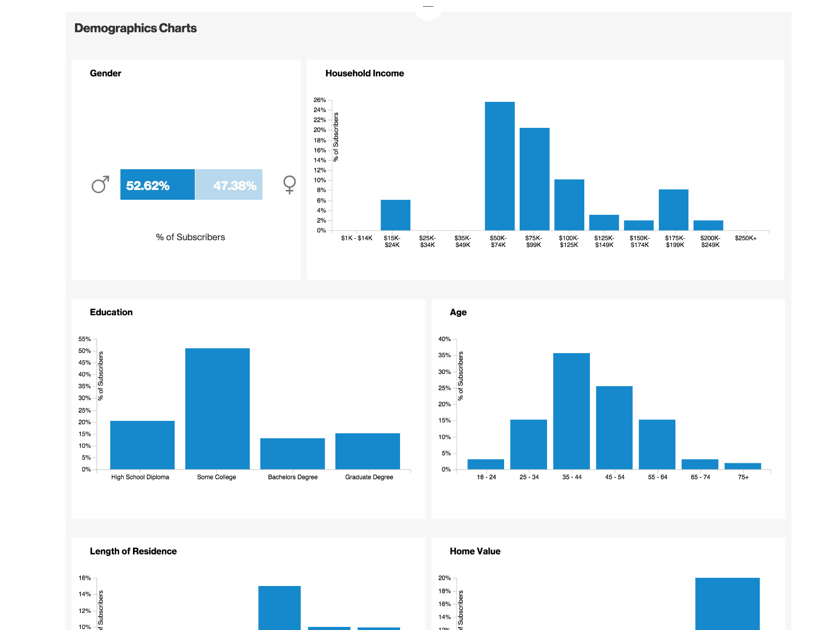Click the 45 - 54 age bar
This screenshot has height=630, width=840.
[614, 427]
